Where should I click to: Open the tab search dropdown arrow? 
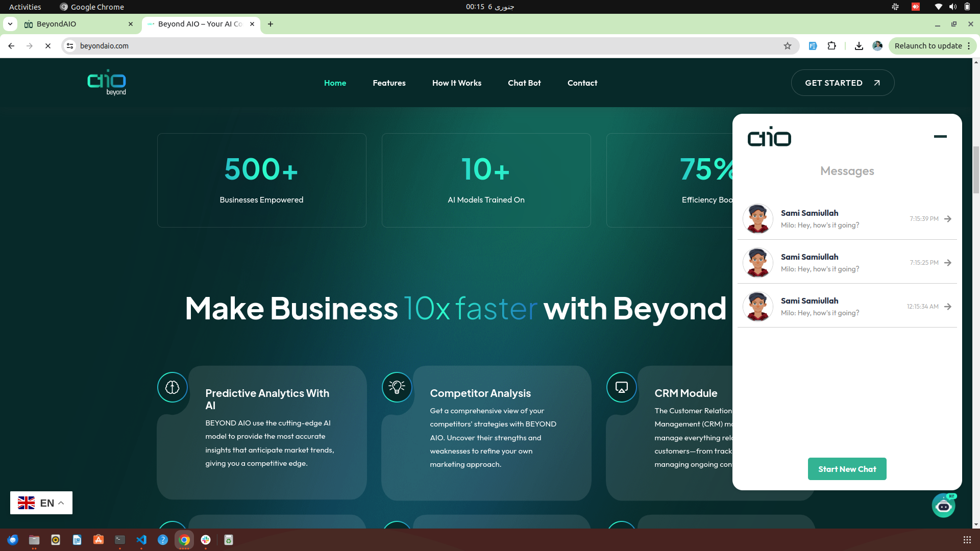click(x=10, y=24)
